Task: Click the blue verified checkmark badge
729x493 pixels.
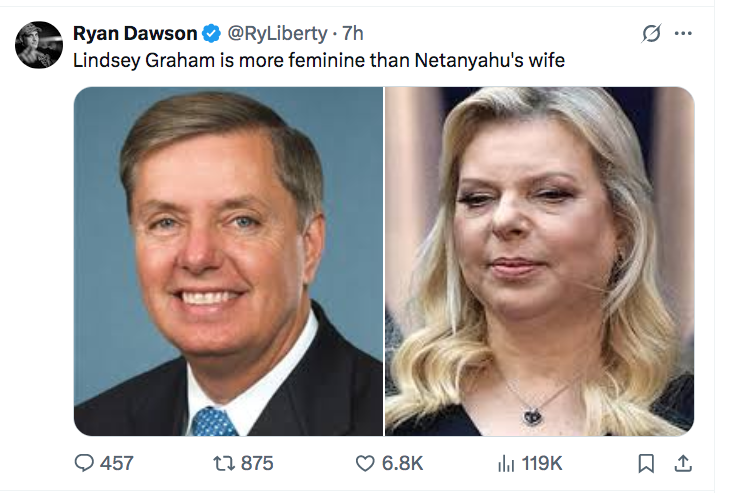Action: click(x=212, y=34)
